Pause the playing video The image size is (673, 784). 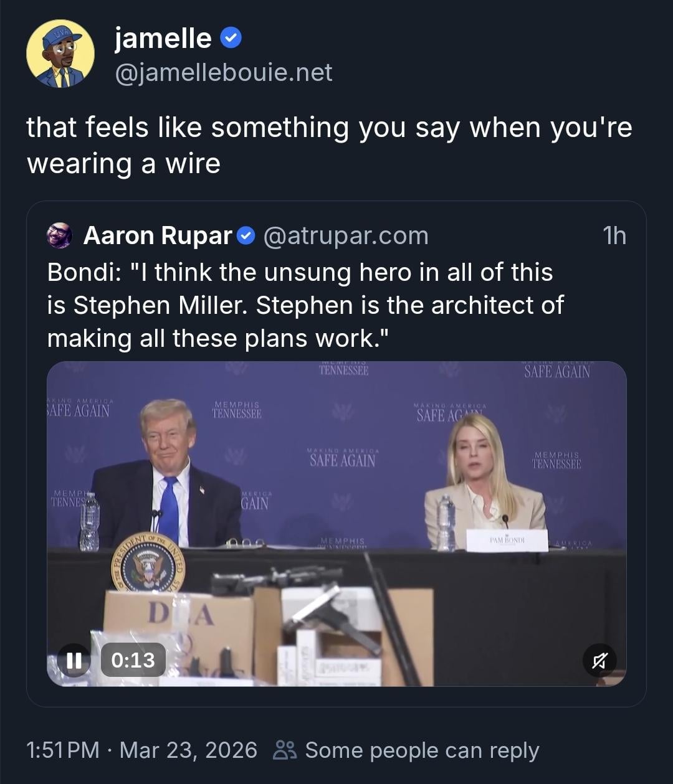coord(74,660)
